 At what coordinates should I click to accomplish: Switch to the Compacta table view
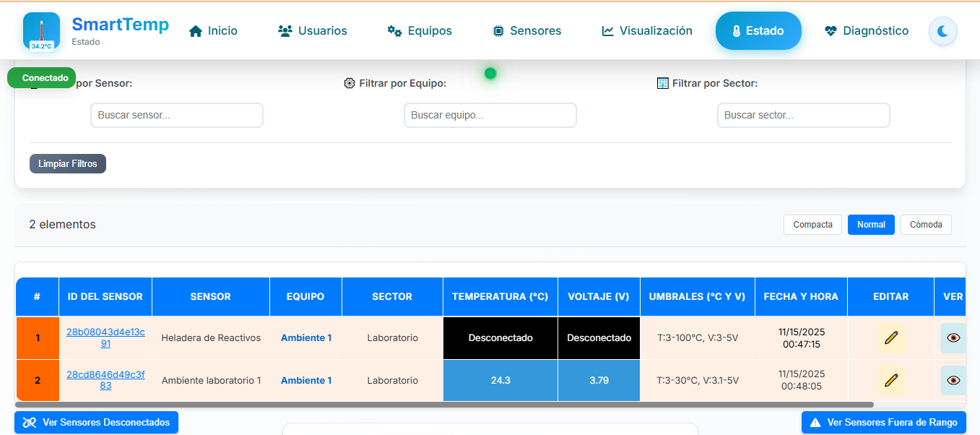[812, 225]
